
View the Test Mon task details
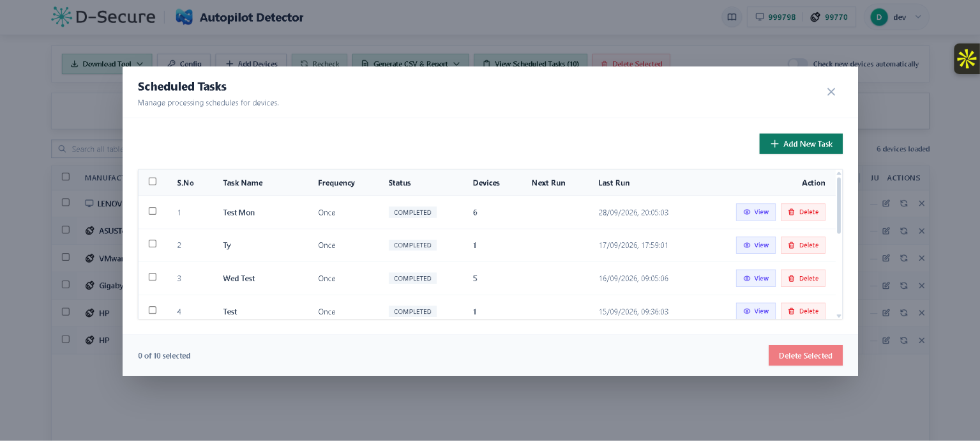point(756,212)
